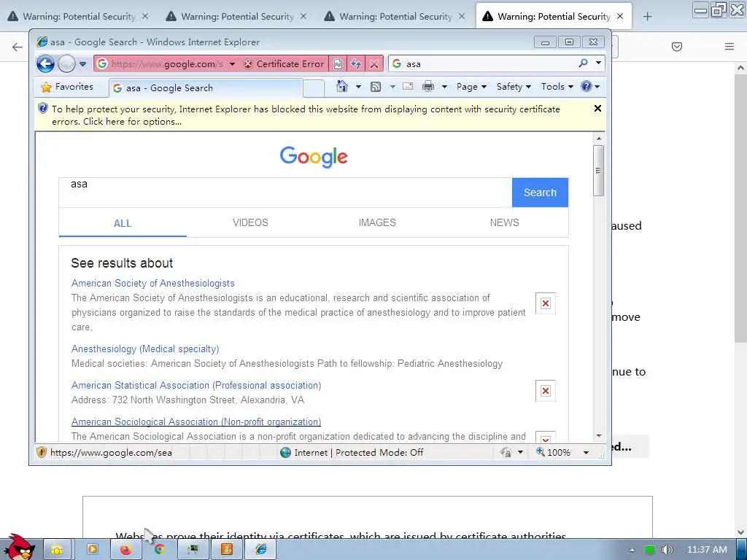Click the Firefox back arrow
This screenshot has height=560, width=747.
18,47
